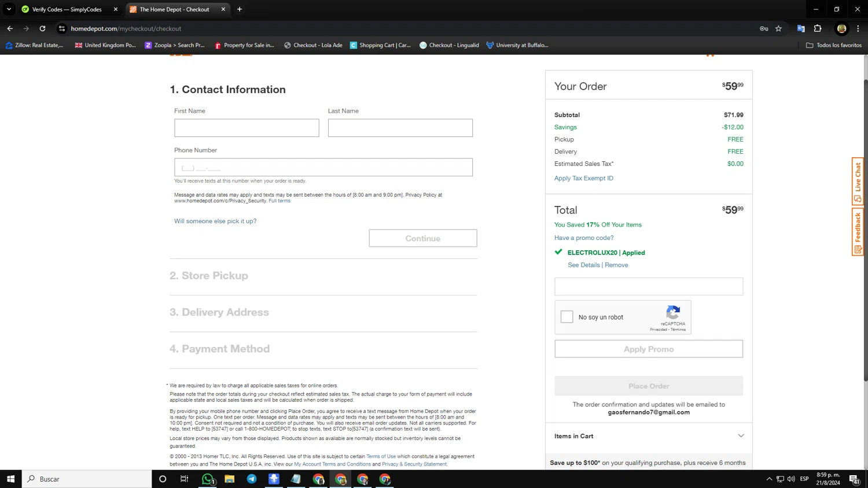Open the Chrome profile avatar
This screenshot has width=868, height=488.
(841, 28)
